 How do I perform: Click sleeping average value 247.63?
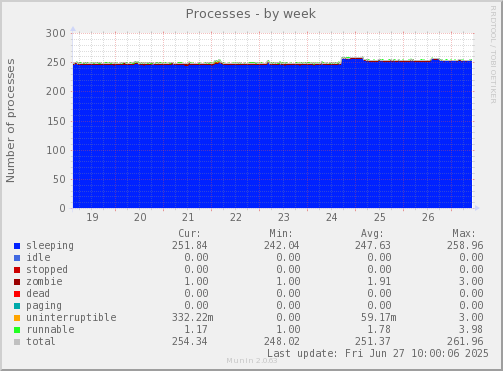click(x=373, y=245)
